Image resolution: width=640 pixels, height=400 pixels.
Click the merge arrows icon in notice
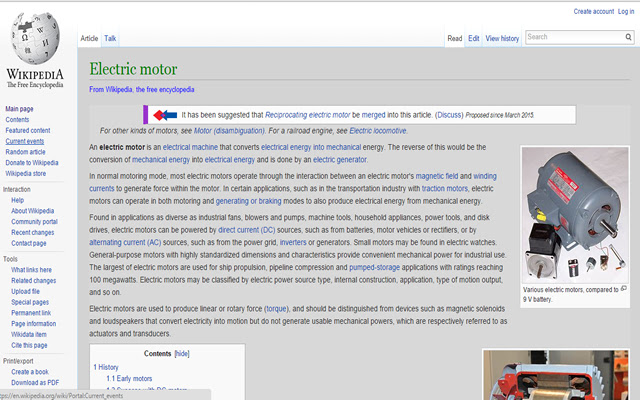coord(164,115)
